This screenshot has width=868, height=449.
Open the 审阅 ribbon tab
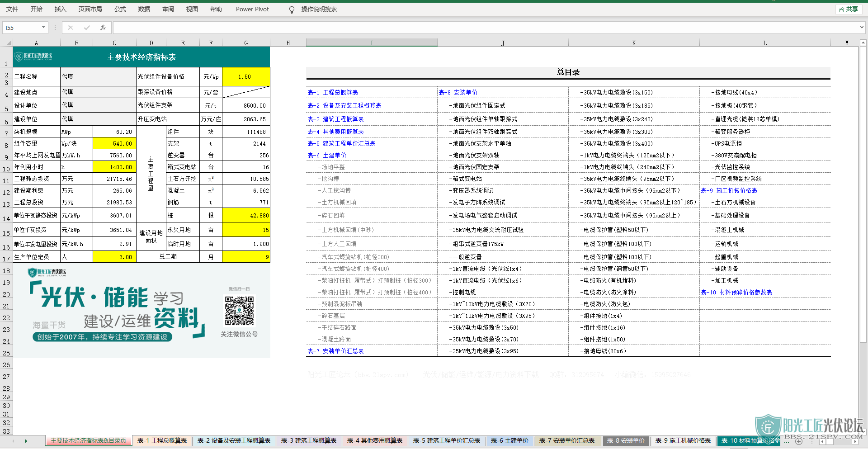(x=168, y=9)
